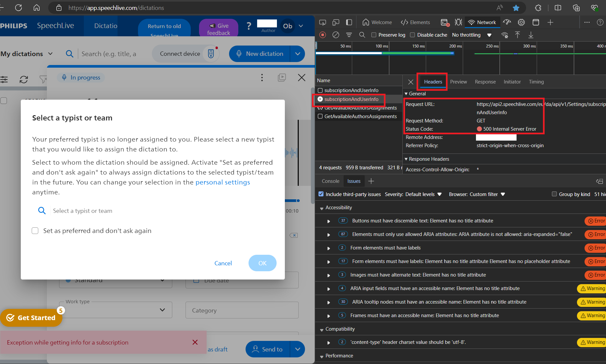This screenshot has height=364, width=606.
Task: Expand the My dictations dropdown
Action: point(27,54)
